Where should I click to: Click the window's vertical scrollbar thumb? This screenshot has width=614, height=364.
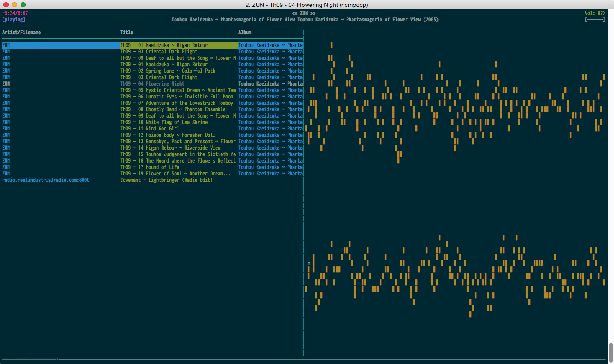point(611,353)
